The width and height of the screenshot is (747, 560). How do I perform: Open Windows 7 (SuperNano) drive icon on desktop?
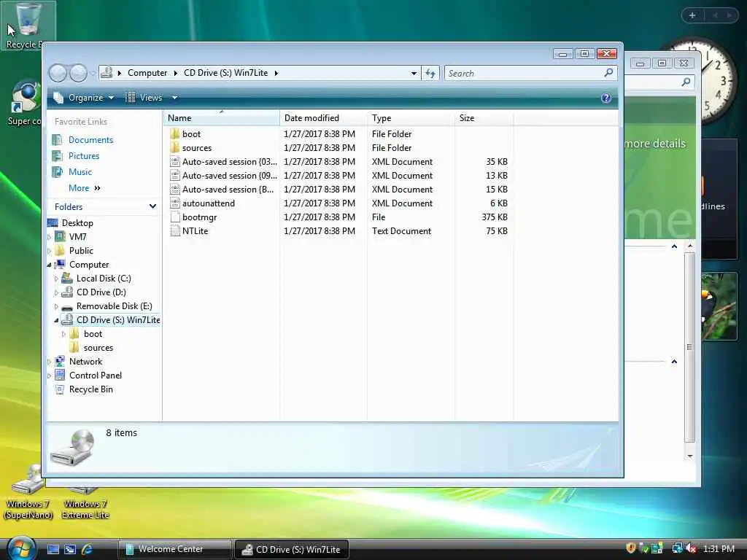coord(28,493)
